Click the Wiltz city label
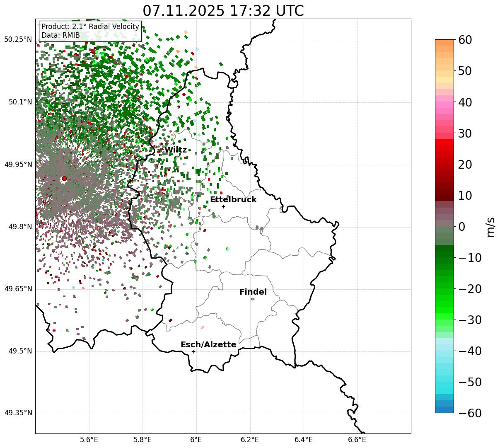This screenshot has width=500, height=448. 176,150
